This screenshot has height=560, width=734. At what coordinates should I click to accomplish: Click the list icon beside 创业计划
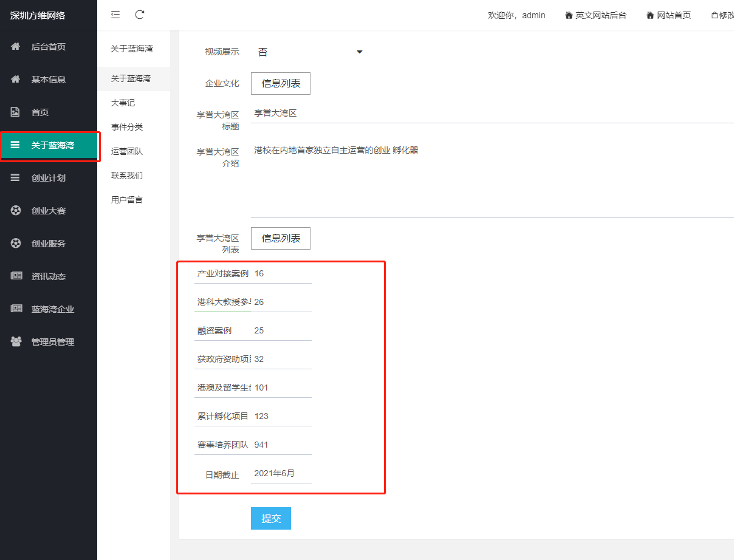coord(16,178)
